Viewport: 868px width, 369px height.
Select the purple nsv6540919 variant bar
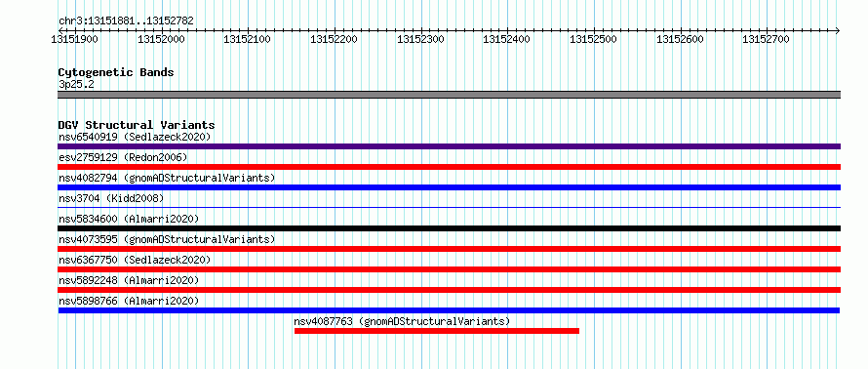tap(449, 146)
